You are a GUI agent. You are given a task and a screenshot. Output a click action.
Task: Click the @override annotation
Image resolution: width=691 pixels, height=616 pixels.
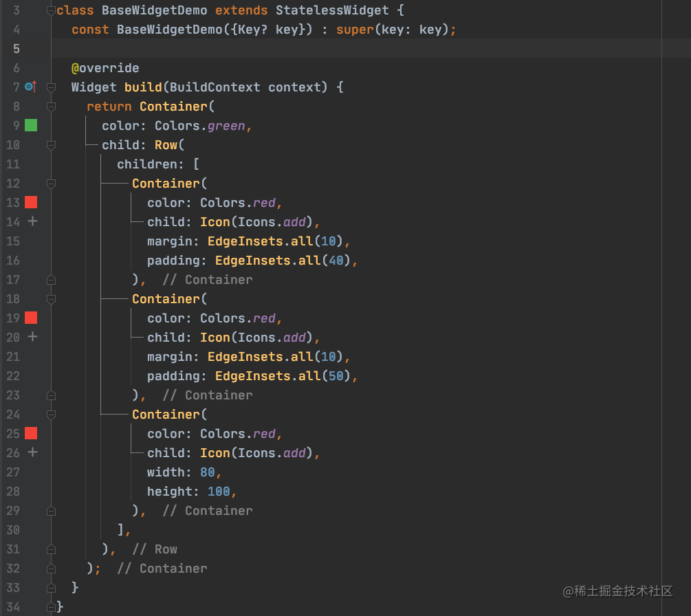click(x=105, y=68)
